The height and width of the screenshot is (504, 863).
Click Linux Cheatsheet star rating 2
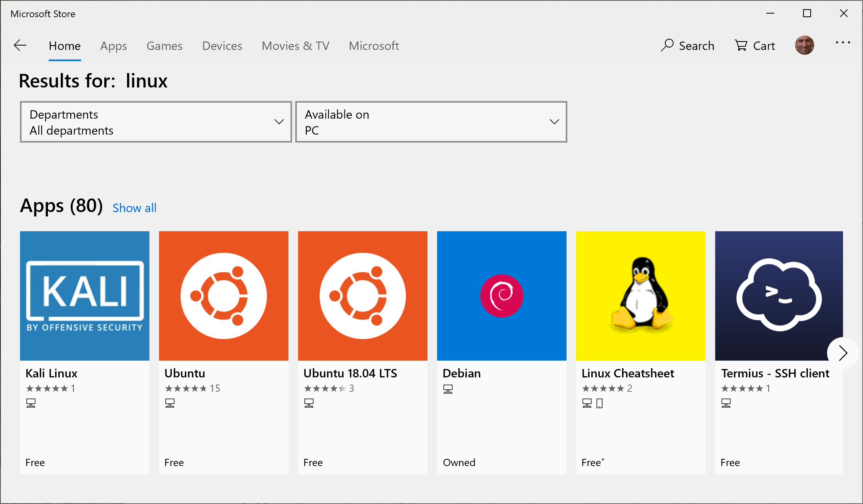(x=607, y=388)
